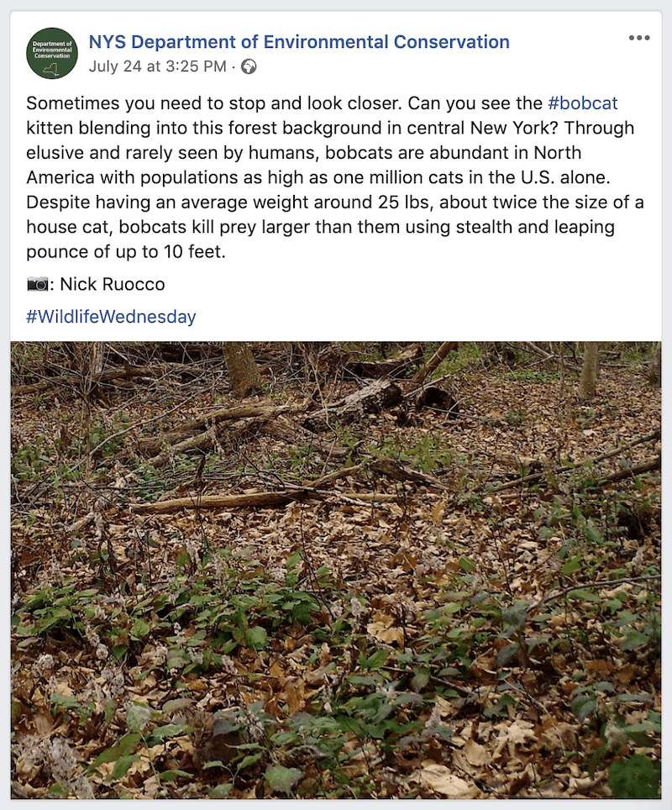This screenshot has height=810, width=672.
Task: Open the post's three-dot options menu
Action: 639,39
